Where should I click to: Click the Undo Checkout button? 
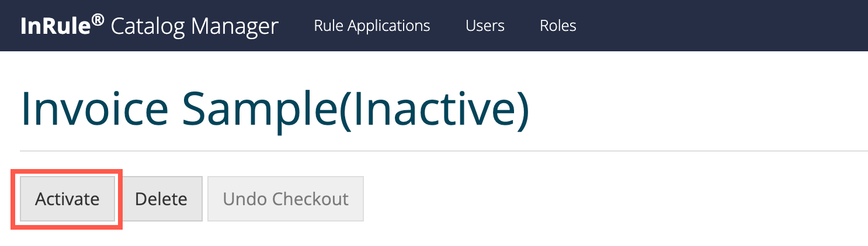(286, 199)
